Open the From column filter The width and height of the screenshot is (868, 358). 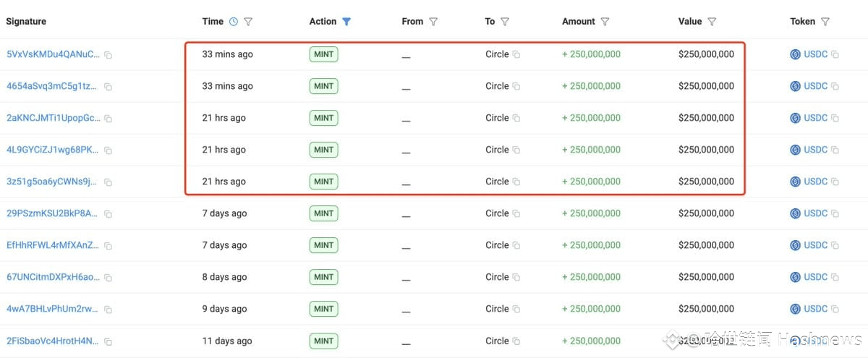[433, 22]
